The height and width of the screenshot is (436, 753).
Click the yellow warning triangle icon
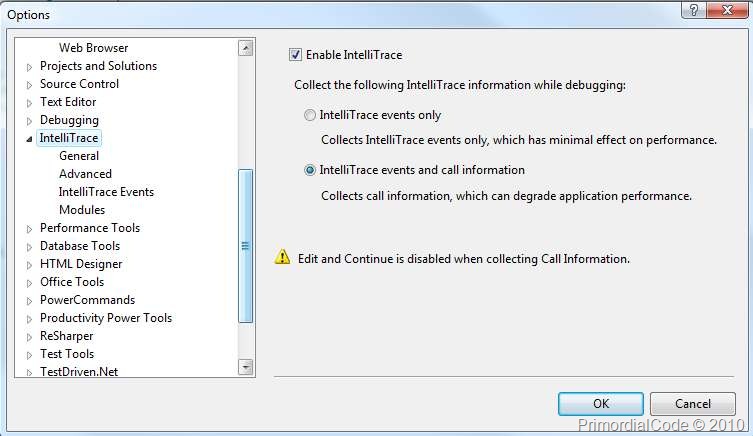pyautogui.click(x=282, y=257)
